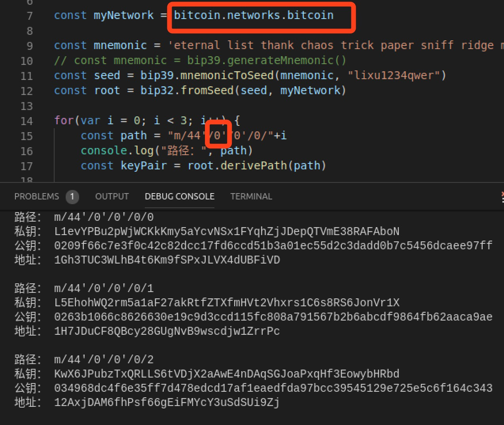The width and height of the screenshot is (504, 425).
Task: Click line number 14 in the gutter
Action: tap(27, 121)
